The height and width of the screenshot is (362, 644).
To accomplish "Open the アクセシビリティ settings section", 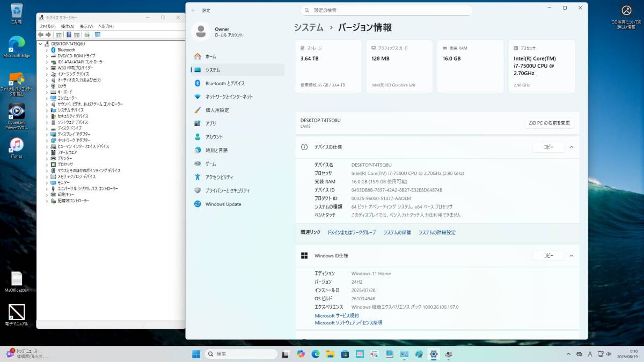I will coord(219,177).
